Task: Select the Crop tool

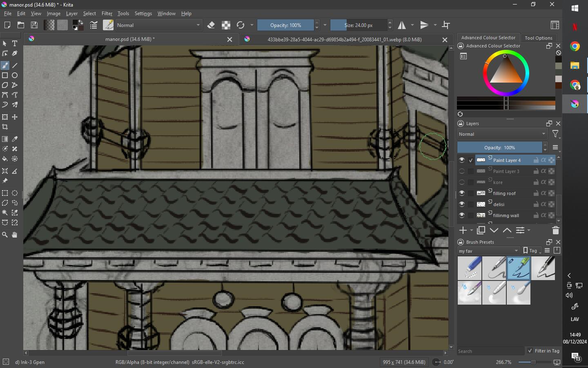Action: (5, 127)
